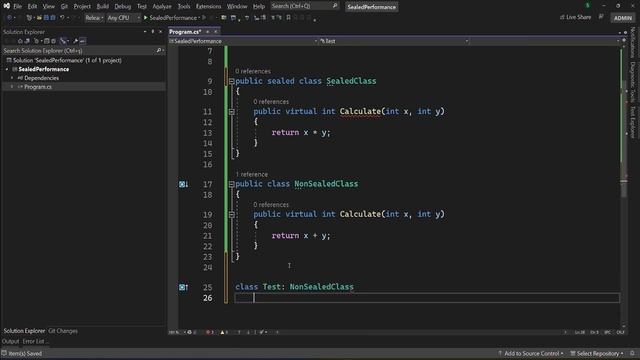Open the Debug menu
Image resolution: width=640 pixels, height=360 pixels.
122,6
